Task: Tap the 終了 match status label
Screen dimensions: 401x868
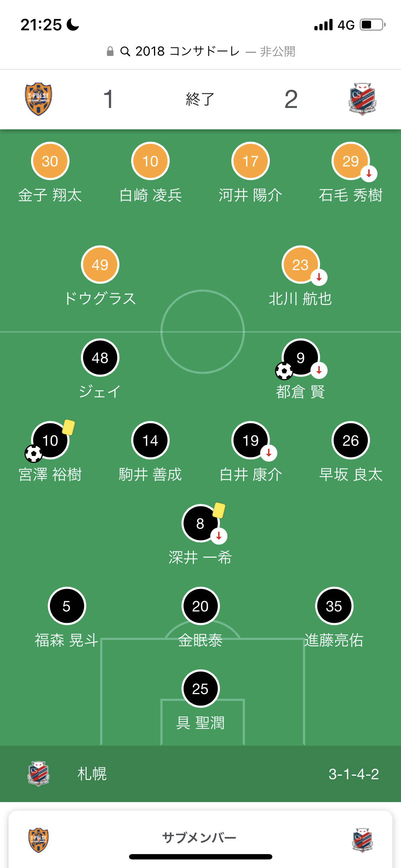Action: pyautogui.click(x=200, y=99)
